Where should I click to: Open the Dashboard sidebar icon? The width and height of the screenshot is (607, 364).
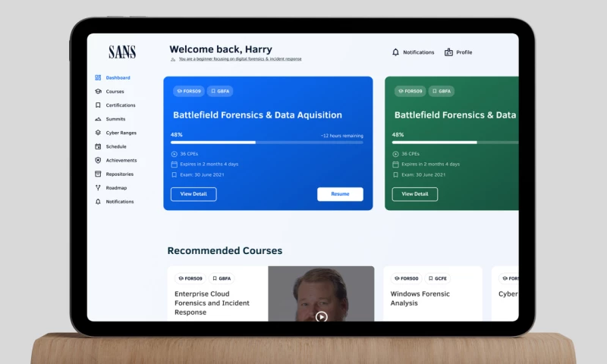(98, 78)
